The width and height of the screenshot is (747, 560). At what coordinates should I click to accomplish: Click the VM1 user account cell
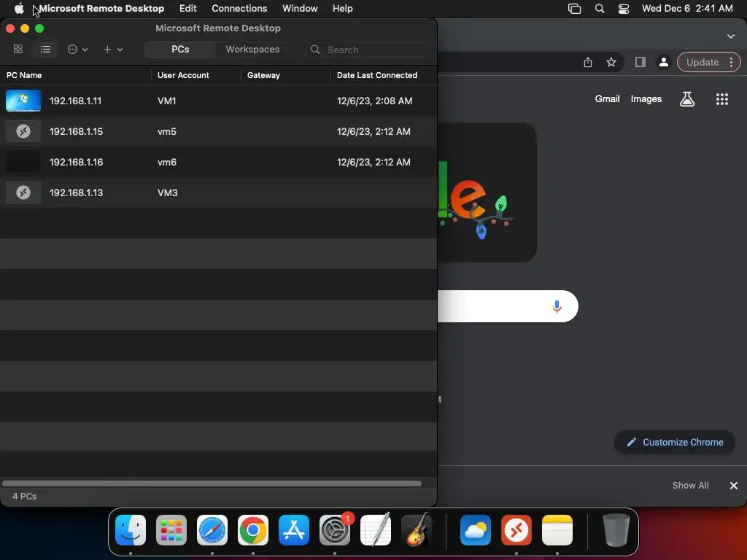coord(167,101)
